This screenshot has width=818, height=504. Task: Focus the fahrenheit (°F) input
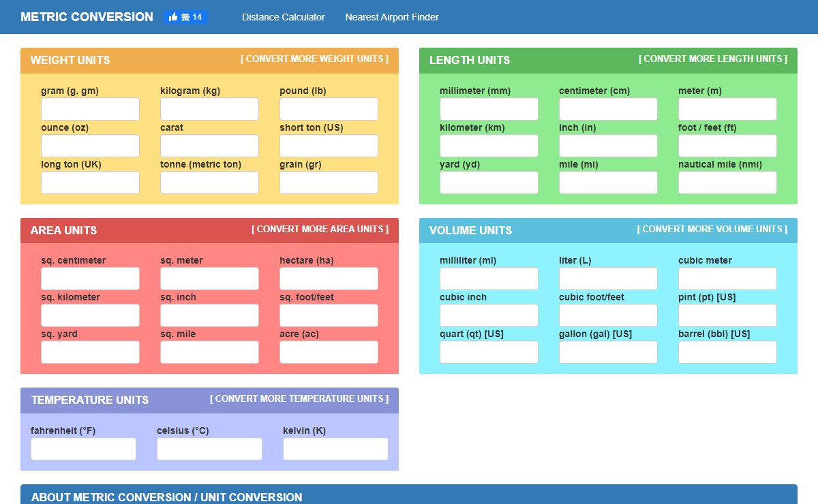83,449
